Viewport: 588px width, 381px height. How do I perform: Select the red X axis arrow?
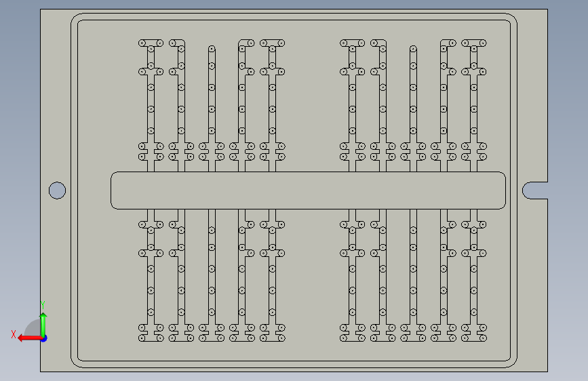[30, 338]
